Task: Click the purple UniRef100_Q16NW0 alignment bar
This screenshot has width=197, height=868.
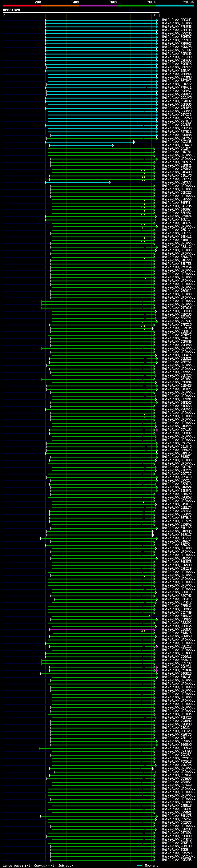Action: coord(103,629)
